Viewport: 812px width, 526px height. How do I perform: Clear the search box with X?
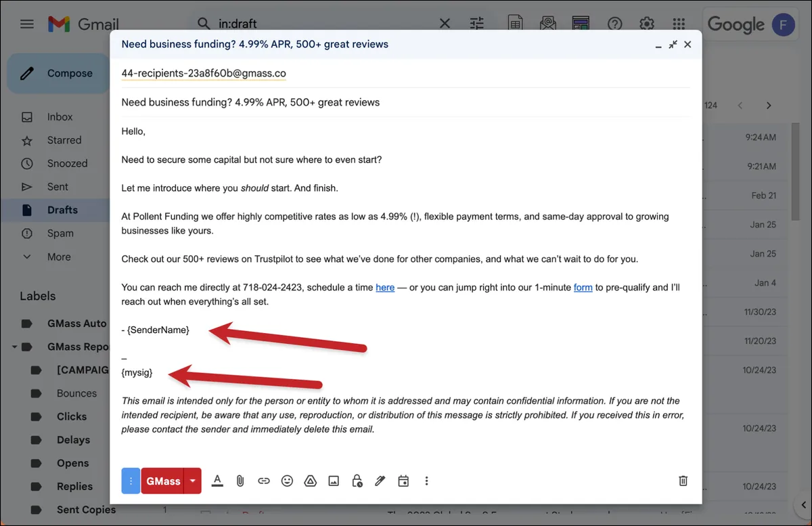pos(445,24)
